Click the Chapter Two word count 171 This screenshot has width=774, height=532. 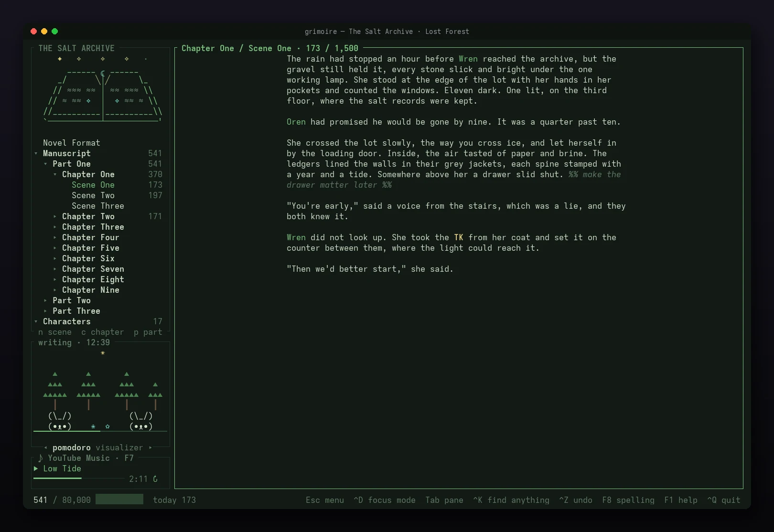(x=155, y=216)
